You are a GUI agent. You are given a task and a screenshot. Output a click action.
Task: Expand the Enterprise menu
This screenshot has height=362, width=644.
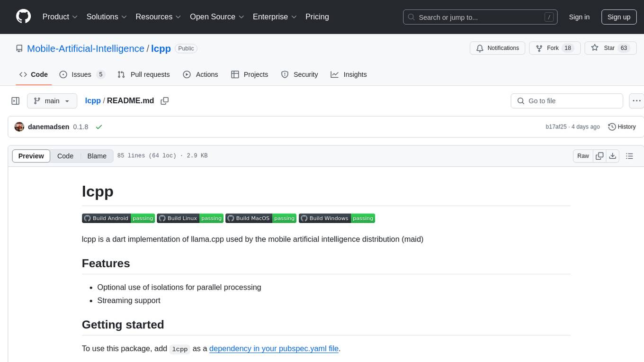[275, 17]
